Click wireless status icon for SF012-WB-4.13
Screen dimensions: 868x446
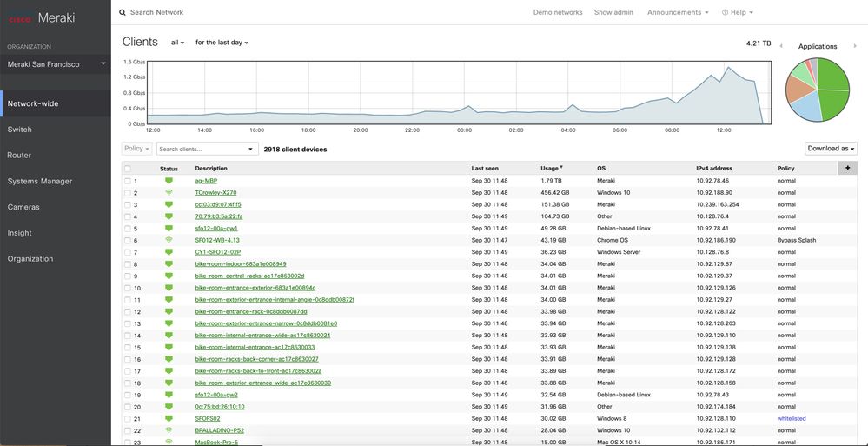[169, 240]
